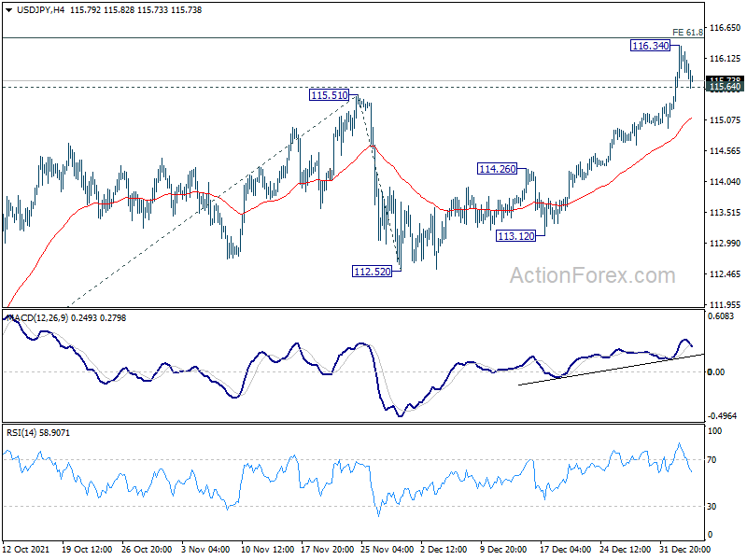The image size is (747, 560).
Task: Click the 116.650 price scale value
Action: tap(726, 28)
